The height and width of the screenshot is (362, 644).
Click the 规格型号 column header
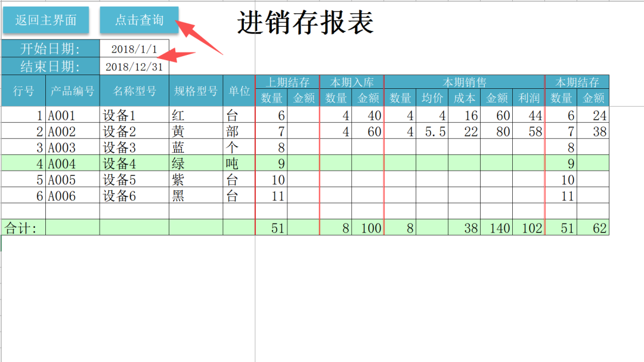tap(196, 91)
